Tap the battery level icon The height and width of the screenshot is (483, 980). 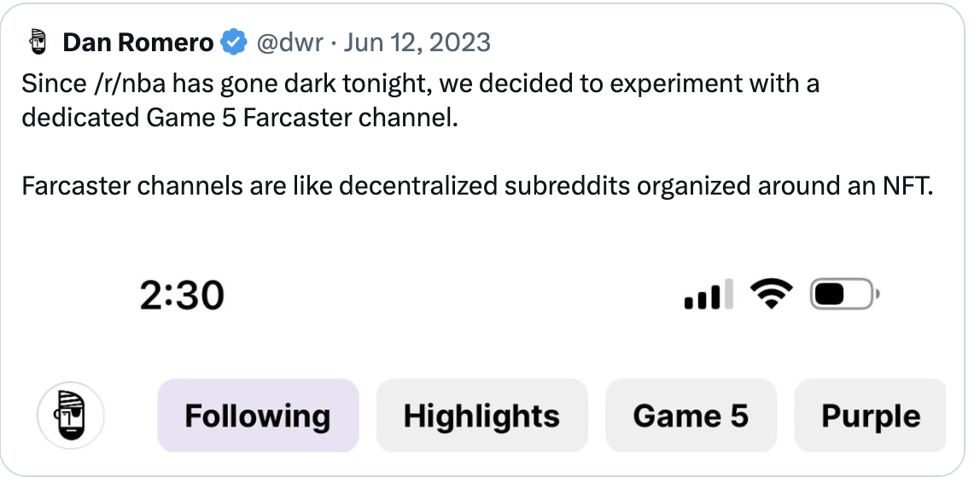point(843,295)
